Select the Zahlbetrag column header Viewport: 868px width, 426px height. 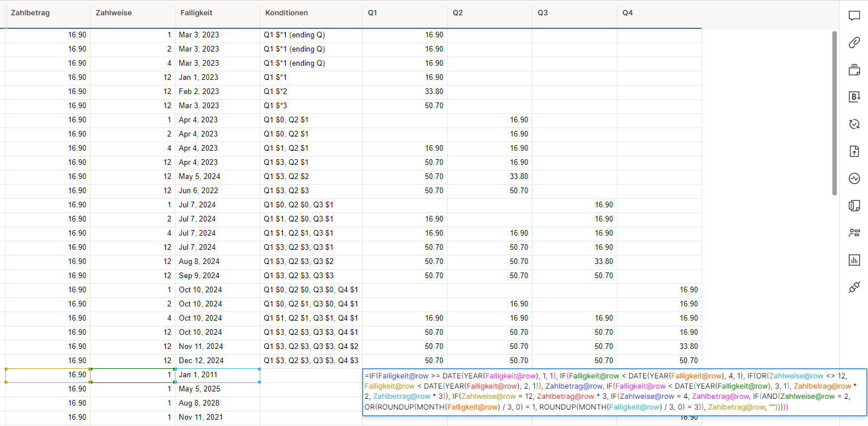48,13
